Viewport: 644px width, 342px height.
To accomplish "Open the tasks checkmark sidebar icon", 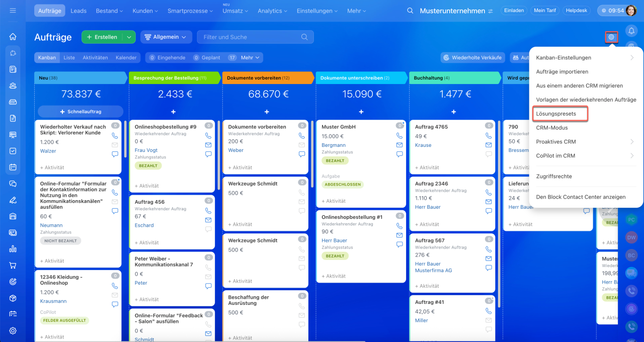I will point(13,151).
